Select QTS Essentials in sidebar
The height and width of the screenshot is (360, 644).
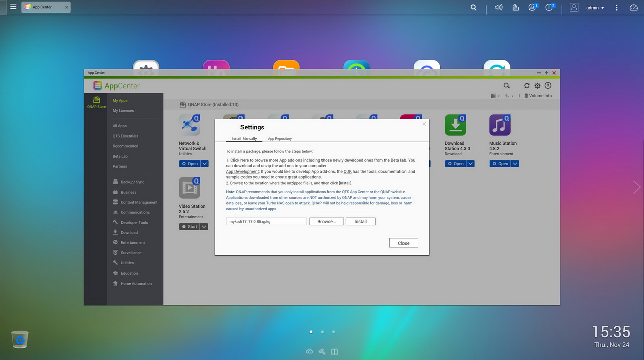[125, 136]
